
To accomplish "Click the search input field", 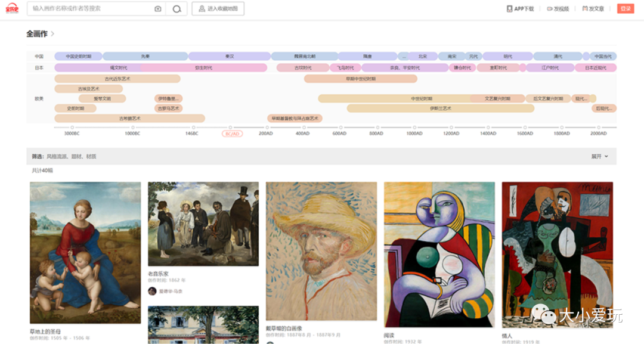I will pyautogui.click(x=89, y=9).
